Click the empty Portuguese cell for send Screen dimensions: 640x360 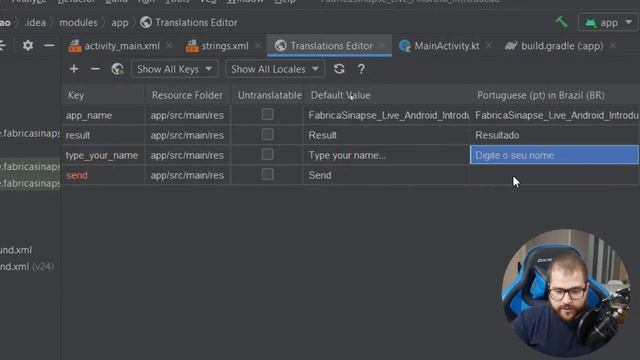pyautogui.click(x=554, y=175)
